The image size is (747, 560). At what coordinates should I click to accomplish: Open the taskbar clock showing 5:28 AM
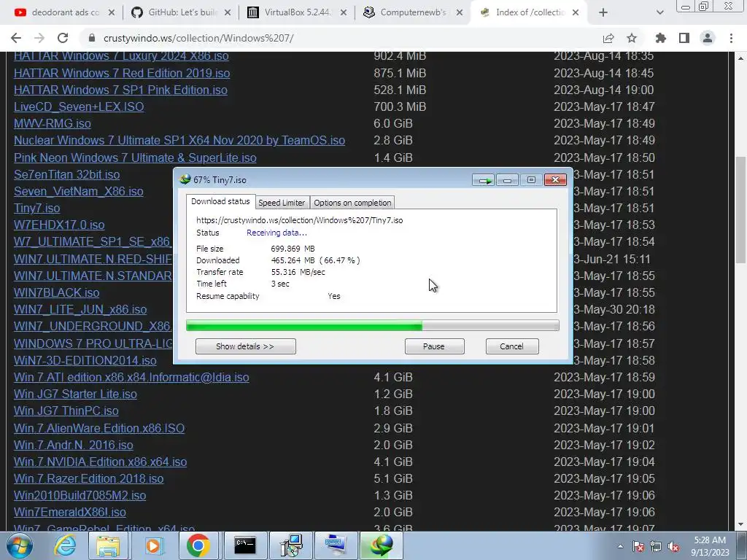tap(710, 546)
